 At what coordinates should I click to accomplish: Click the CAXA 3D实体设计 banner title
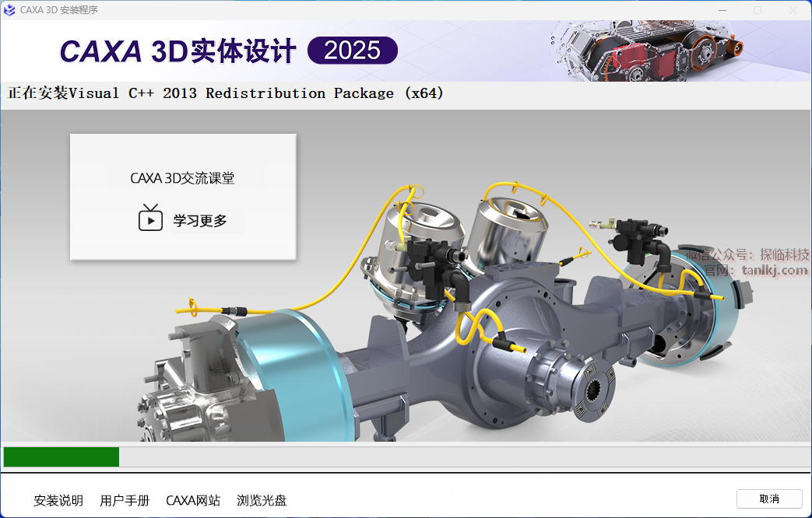pos(178,51)
